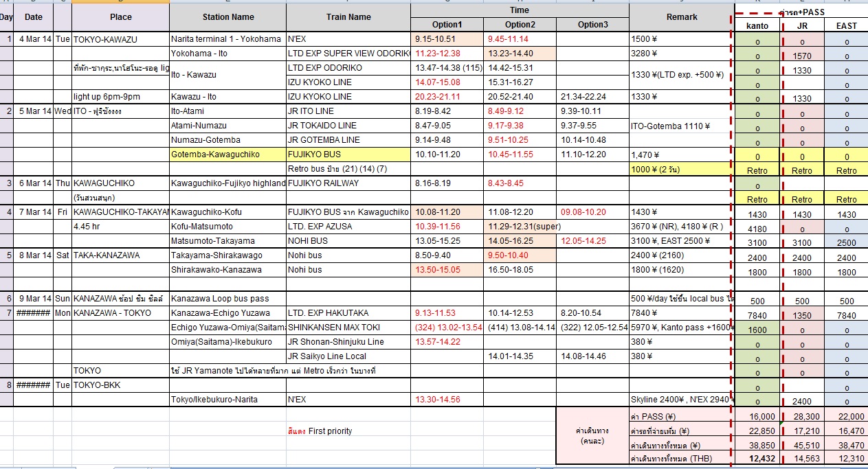
Task: Select the 'TOKYO-KAWAZU' place cell
Action: click(x=120, y=39)
